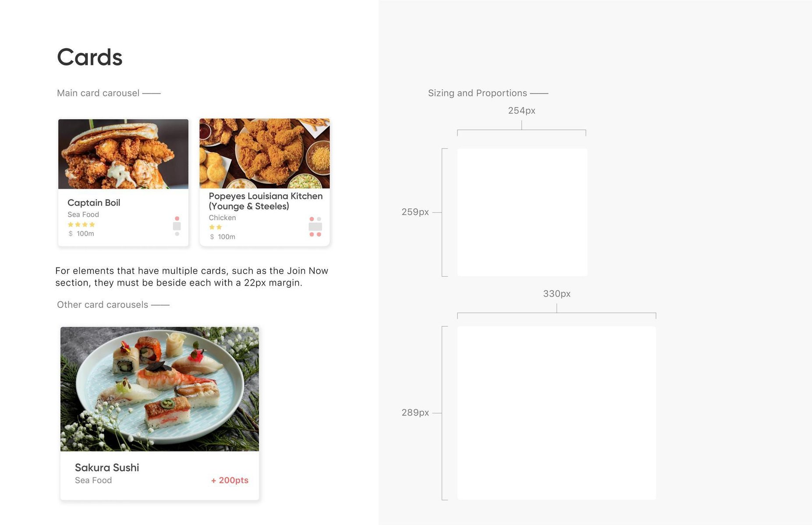The height and width of the screenshot is (525, 812).
Task: Click the 100m distance on Popeyes card
Action: [x=227, y=237]
